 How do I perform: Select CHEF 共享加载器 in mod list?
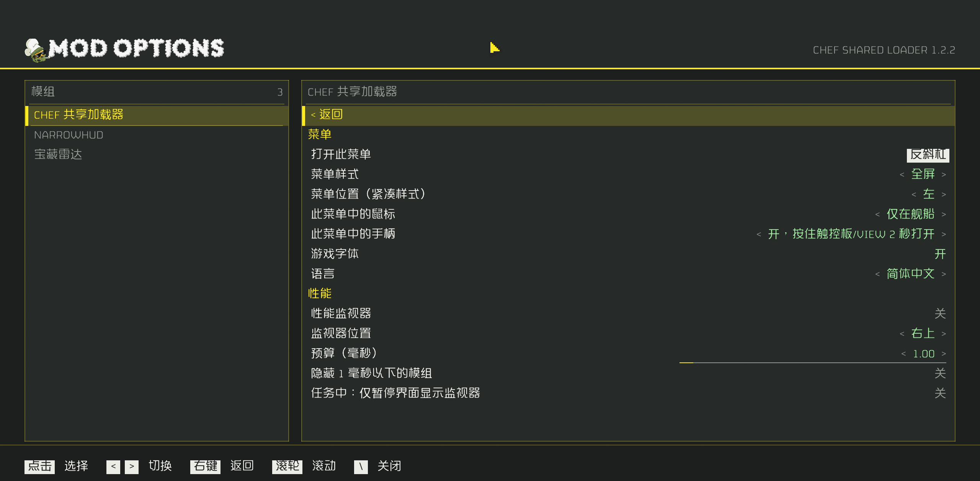click(157, 115)
